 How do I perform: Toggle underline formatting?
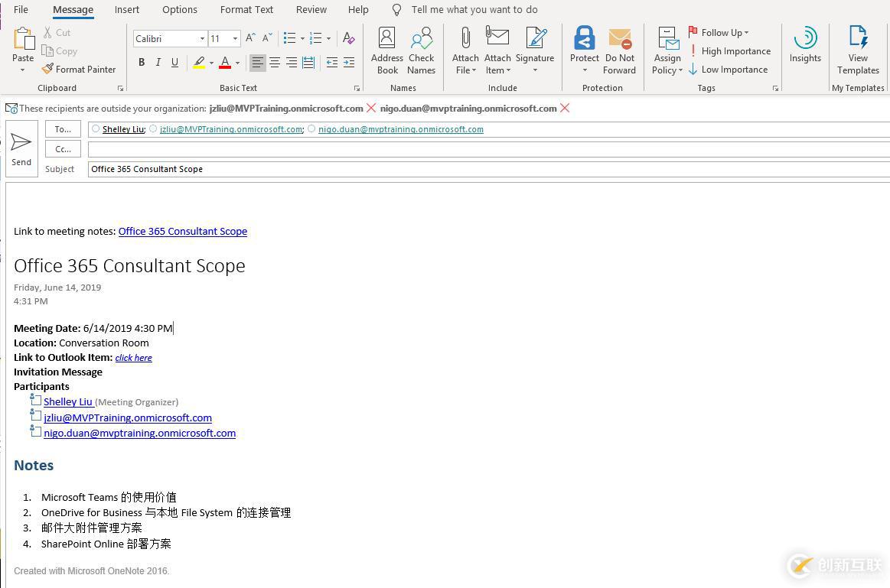pos(174,62)
